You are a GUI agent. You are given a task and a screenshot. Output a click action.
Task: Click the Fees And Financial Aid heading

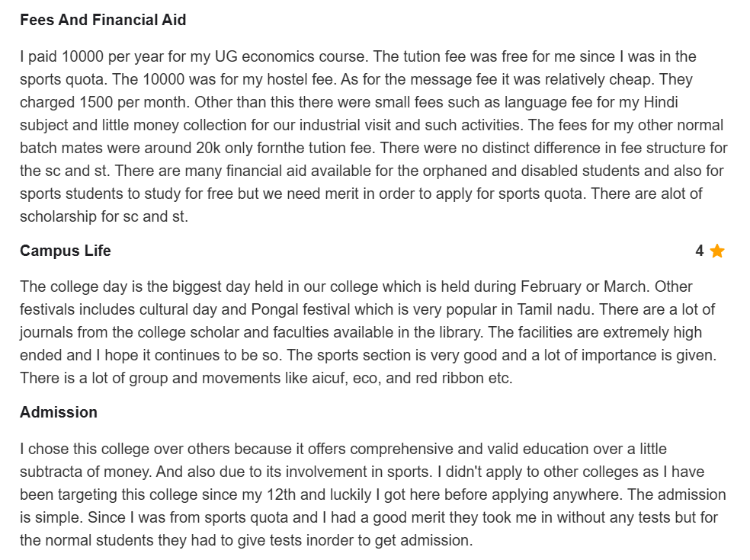[x=103, y=21]
